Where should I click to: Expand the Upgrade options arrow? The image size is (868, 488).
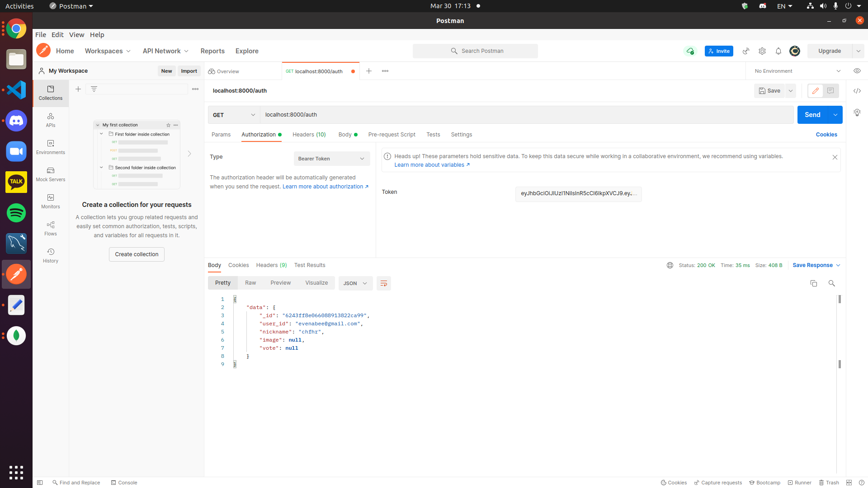(858, 51)
